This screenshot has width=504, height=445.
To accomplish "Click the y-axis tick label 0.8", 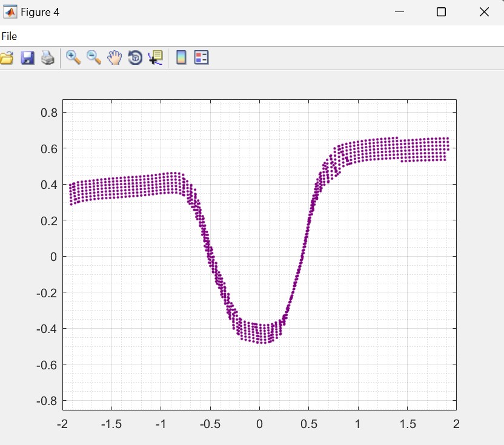I will pyautogui.click(x=48, y=113).
